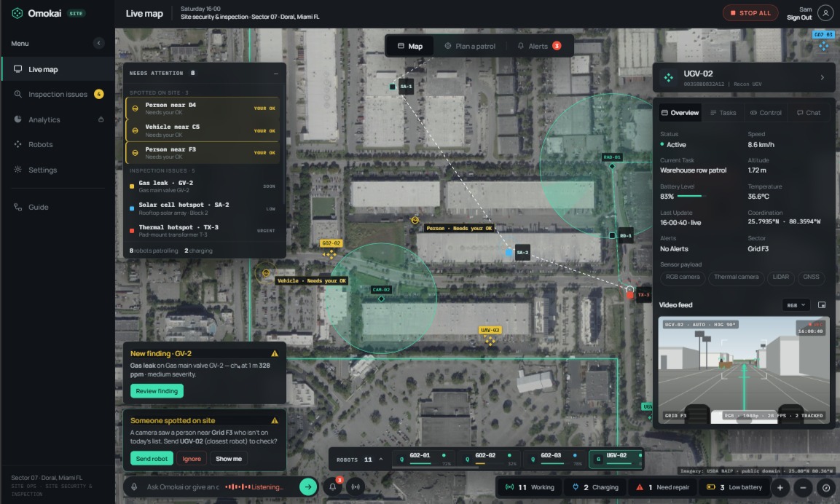The width and height of the screenshot is (840, 504).
Task: Open the Robots sidebar item
Action: point(58,145)
